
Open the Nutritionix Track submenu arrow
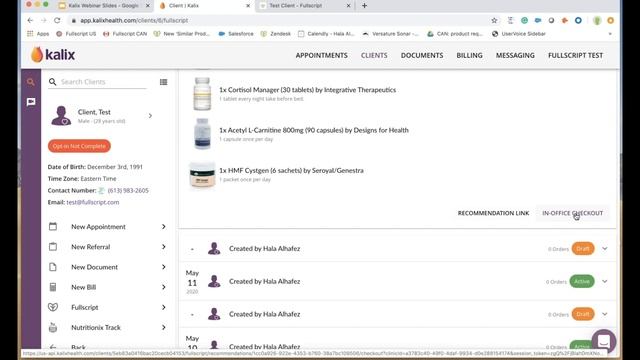(x=163, y=327)
